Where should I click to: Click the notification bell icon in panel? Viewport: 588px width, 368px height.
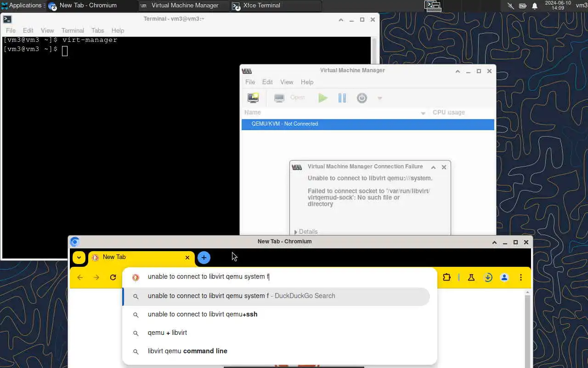tap(535, 6)
